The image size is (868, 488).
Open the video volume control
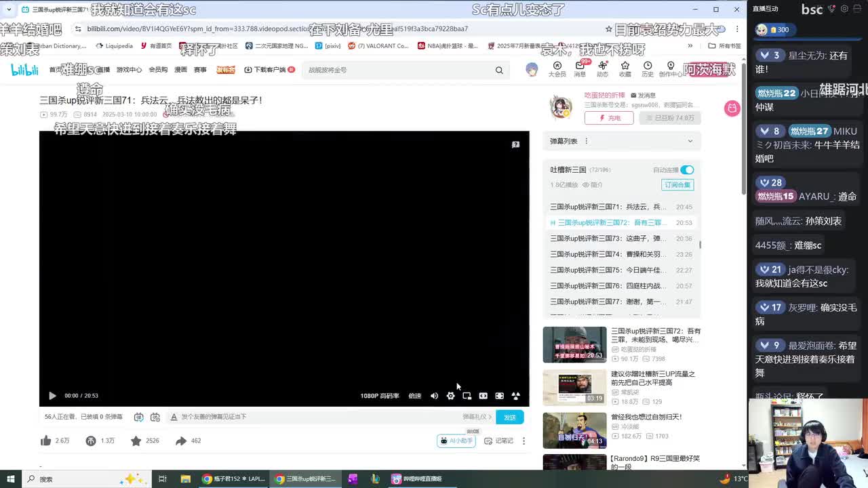[x=434, y=396]
